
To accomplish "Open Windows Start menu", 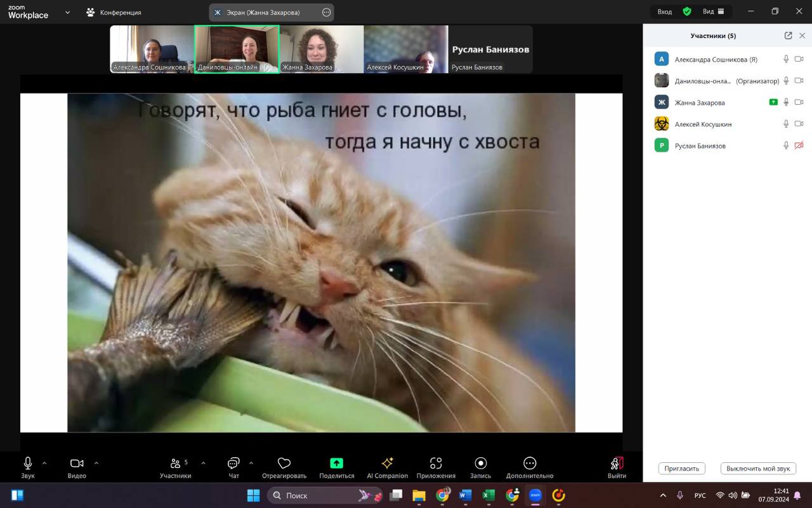I will [253, 495].
